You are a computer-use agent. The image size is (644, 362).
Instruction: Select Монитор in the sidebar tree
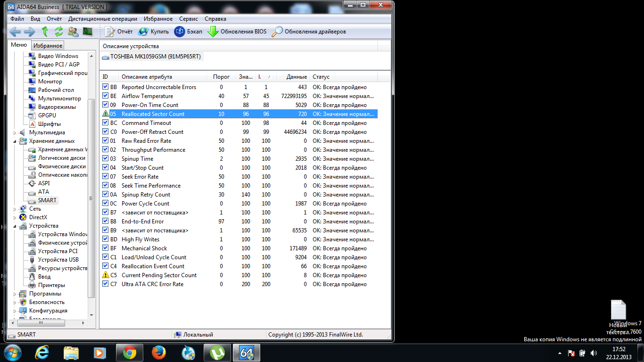click(x=50, y=82)
